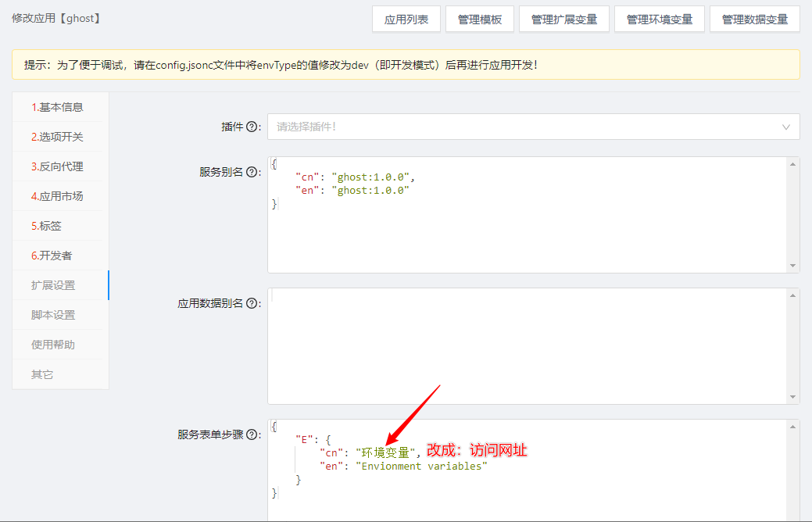Click help icon beside 服务别名 label
Screen dimensions: 812x522
(x=252, y=172)
